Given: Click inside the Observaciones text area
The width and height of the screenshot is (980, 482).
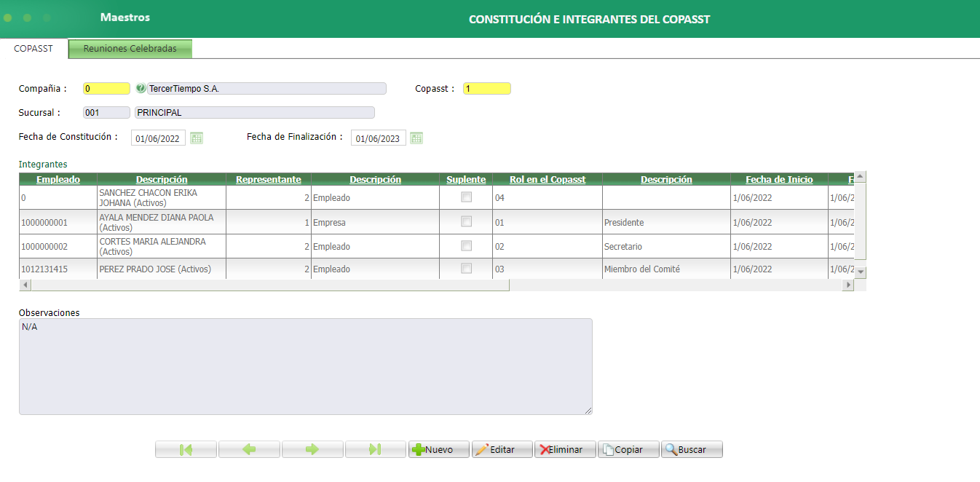Looking at the screenshot, I should pos(306,364).
